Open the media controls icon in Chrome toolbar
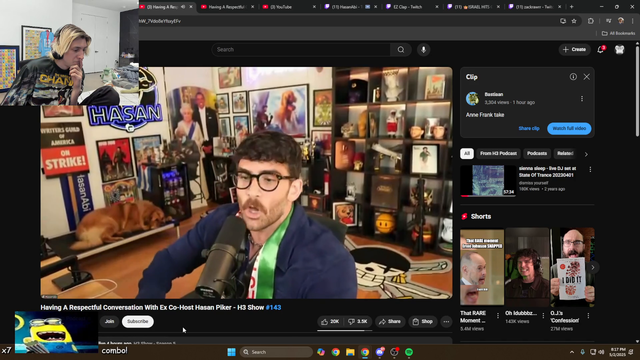The height and width of the screenshot is (360, 640). click(609, 21)
